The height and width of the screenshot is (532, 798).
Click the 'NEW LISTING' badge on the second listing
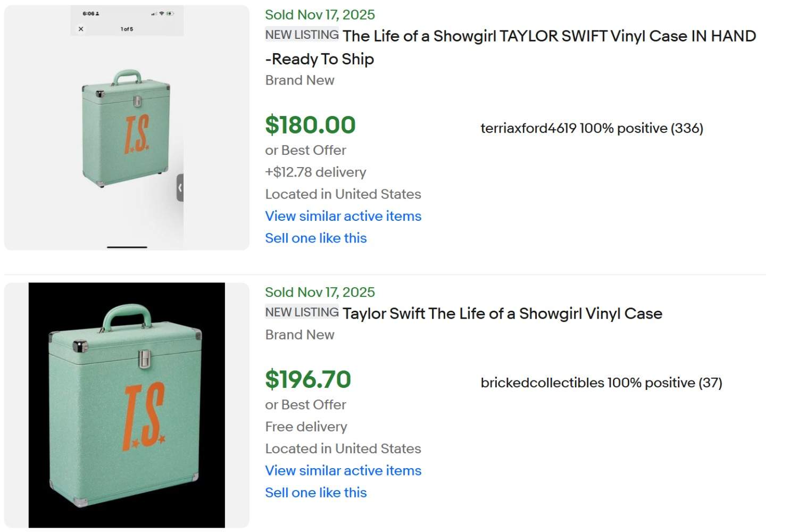(302, 312)
